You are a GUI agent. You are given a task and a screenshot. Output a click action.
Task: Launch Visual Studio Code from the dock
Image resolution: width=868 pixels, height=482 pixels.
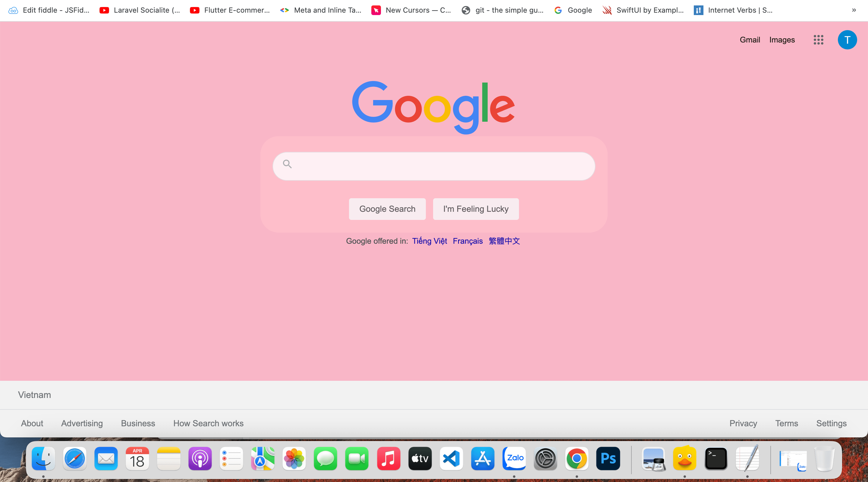click(451, 459)
